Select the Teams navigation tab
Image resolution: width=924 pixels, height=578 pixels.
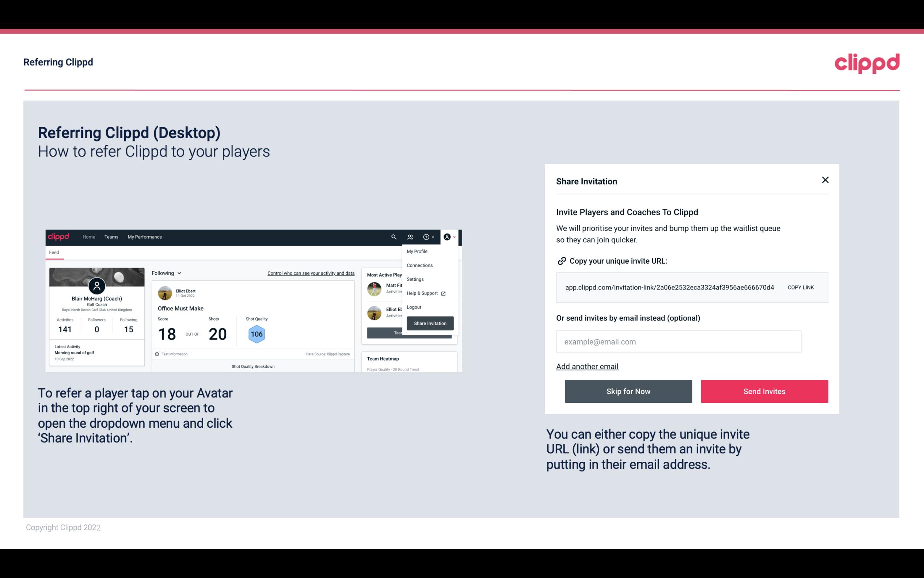[x=111, y=237]
